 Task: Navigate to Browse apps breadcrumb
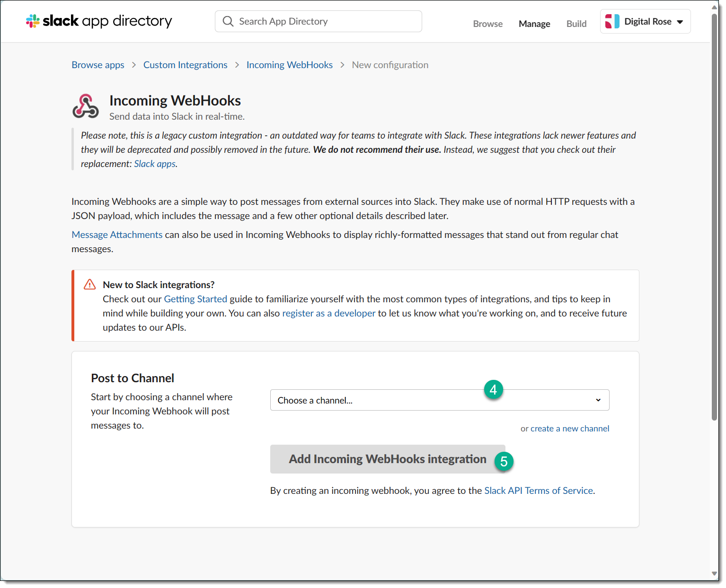coord(98,65)
